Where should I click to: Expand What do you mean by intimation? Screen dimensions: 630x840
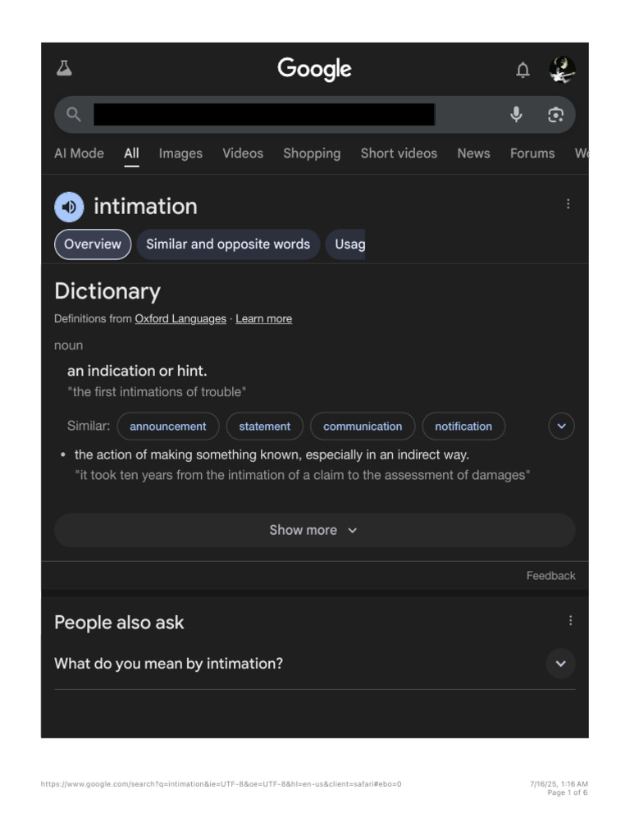click(x=315, y=664)
